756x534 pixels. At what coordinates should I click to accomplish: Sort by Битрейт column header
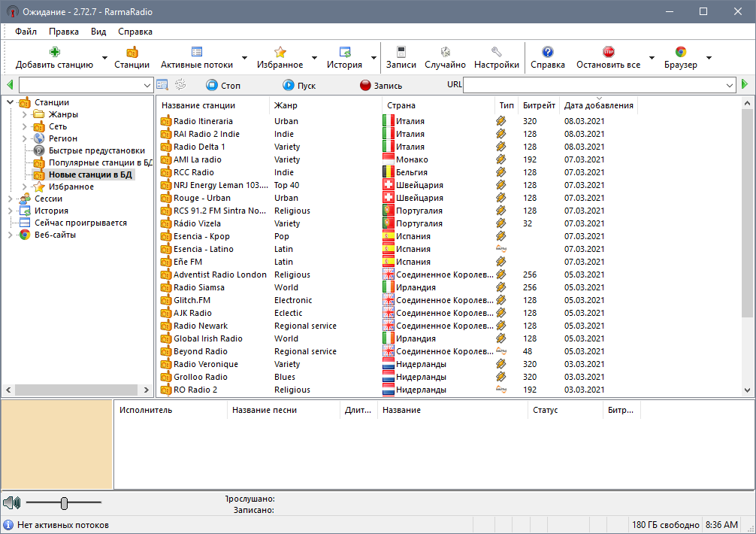pyautogui.click(x=539, y=105)
